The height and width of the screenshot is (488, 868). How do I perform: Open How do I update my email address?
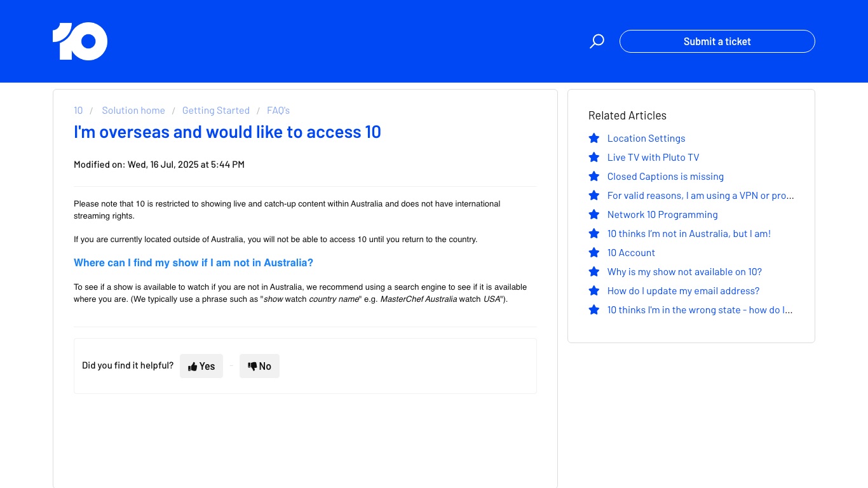[684, 291]
